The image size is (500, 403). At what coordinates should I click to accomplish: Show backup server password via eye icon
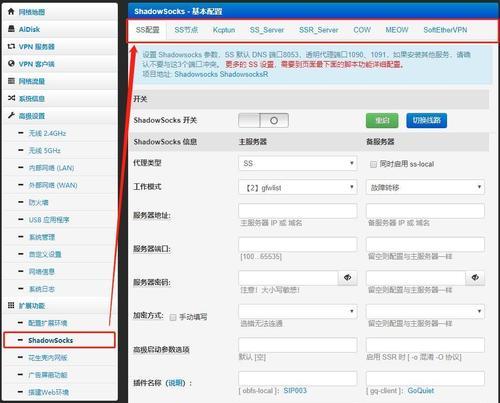point(475,278)
